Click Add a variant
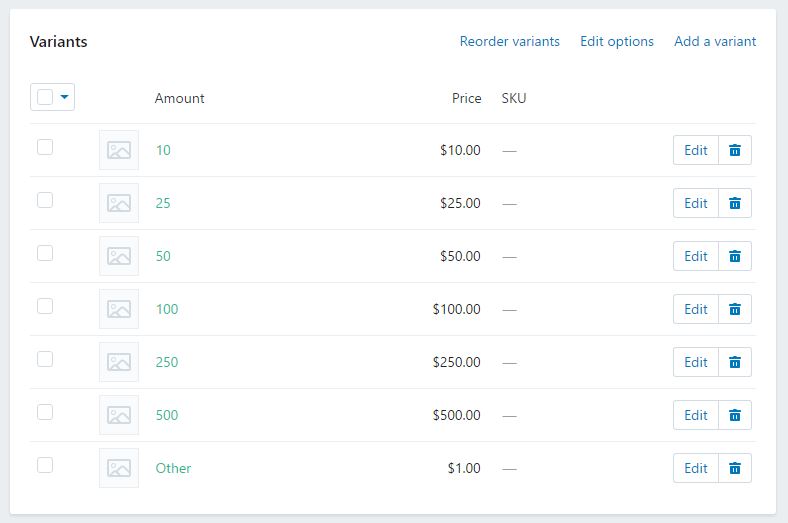 (x=715, y=41)
